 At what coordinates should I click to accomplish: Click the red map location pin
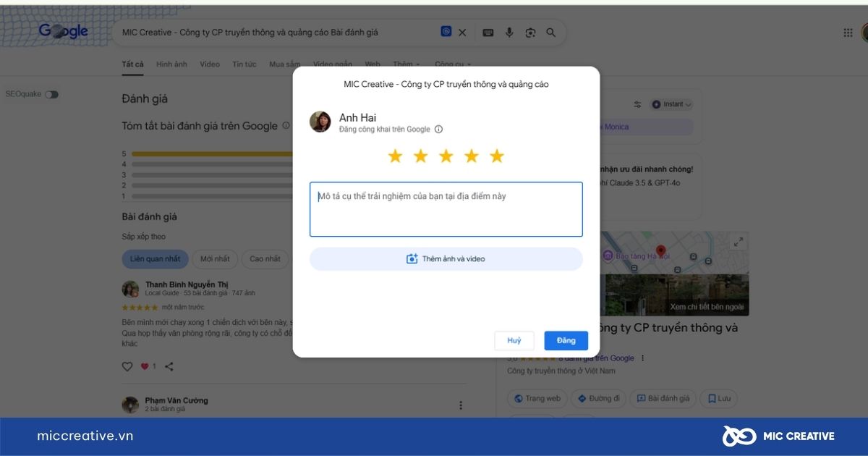[x=660, y=252]
